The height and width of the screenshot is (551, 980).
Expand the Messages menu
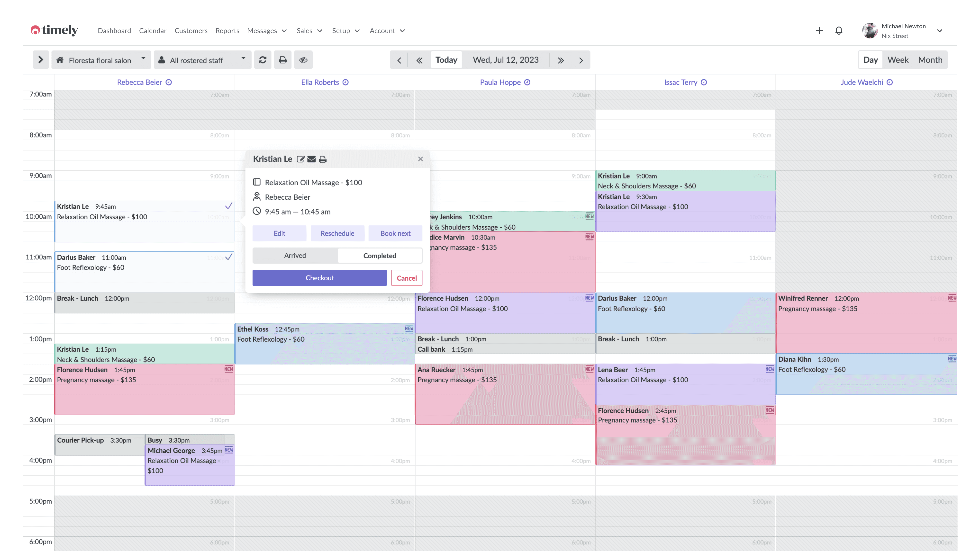(267, 31)
